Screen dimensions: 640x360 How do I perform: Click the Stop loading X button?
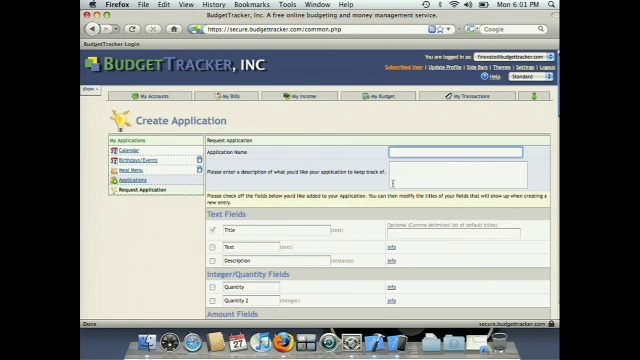click(153, 29)
